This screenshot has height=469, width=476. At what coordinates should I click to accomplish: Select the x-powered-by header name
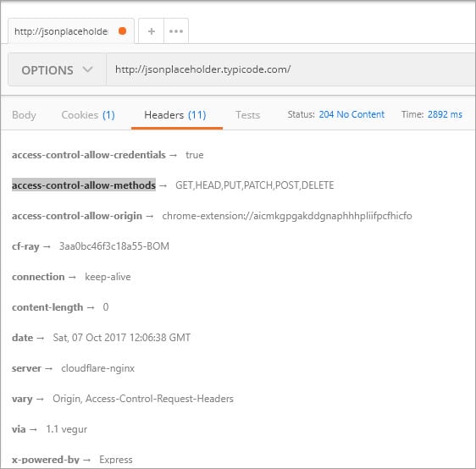(46, 460)
